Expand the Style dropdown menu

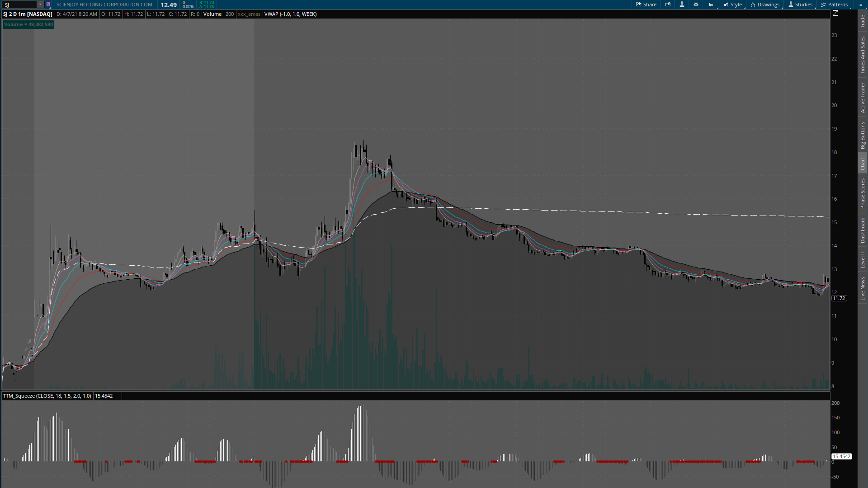[733, 5]
